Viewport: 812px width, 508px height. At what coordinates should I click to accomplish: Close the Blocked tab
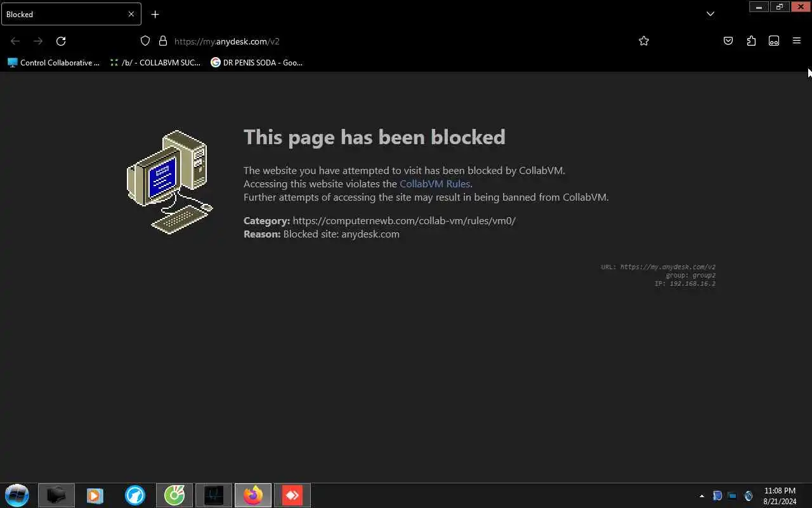click(131, 14)
